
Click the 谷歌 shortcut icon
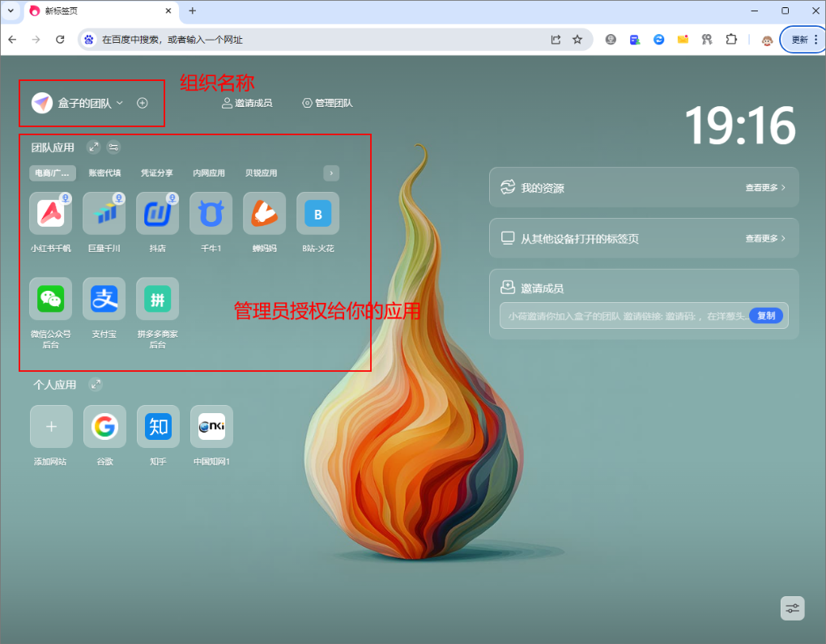[104, 427]
